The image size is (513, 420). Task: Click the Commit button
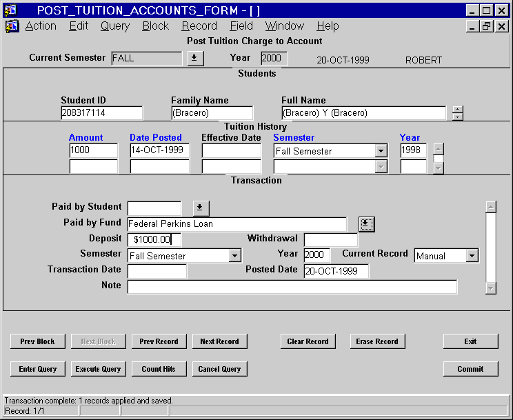coord(471,369)
